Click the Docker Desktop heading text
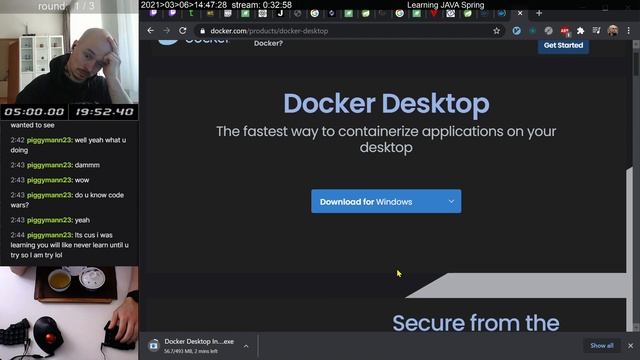Viewport: 640px width, 360px height. click(386, 103)
